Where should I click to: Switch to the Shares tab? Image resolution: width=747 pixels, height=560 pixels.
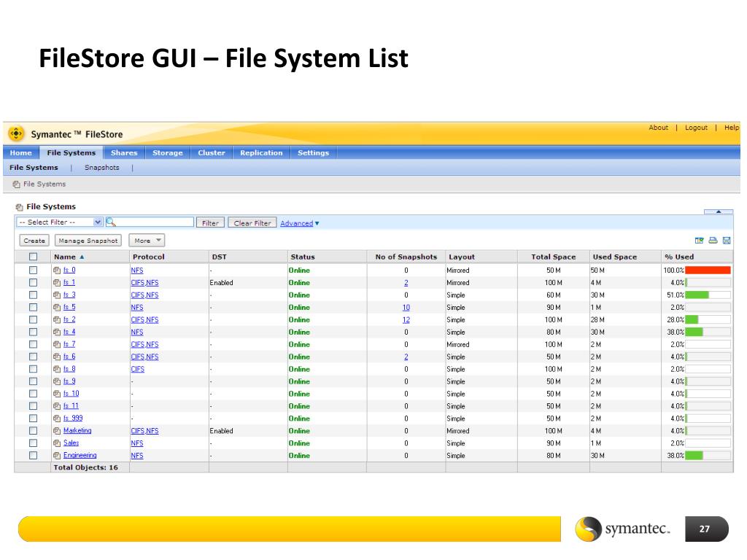click(x=124, y=153)
